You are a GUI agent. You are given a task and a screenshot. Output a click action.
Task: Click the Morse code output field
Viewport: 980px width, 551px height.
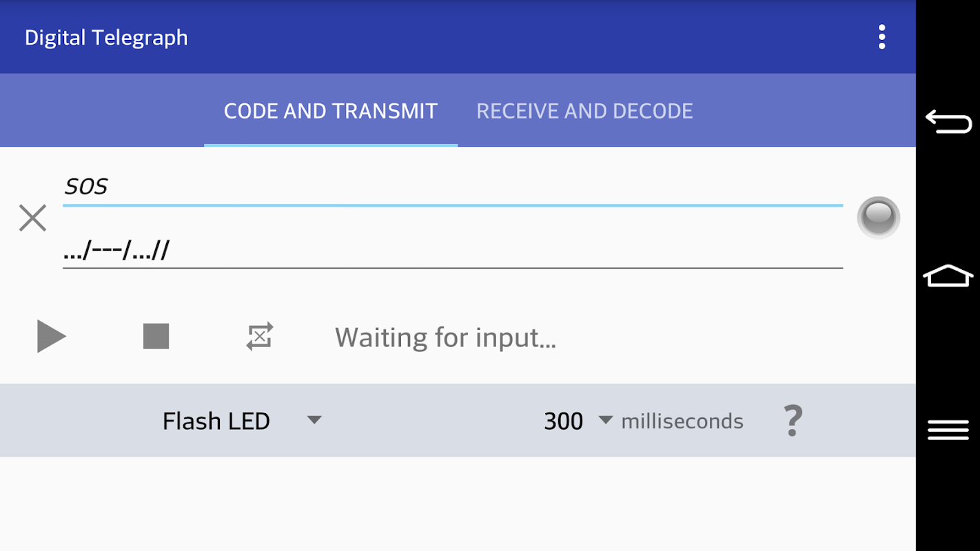[452, 251]
